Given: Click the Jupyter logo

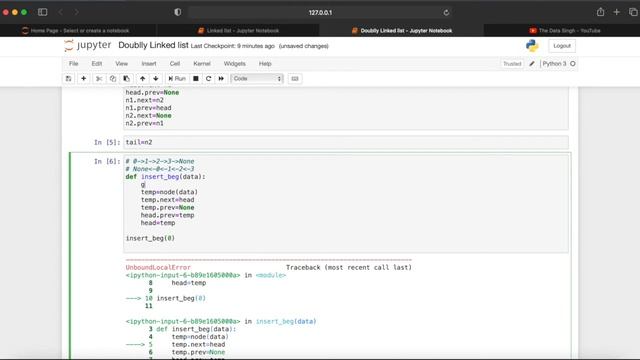Looking at the screenshot, I should click(x=88, y=45).
